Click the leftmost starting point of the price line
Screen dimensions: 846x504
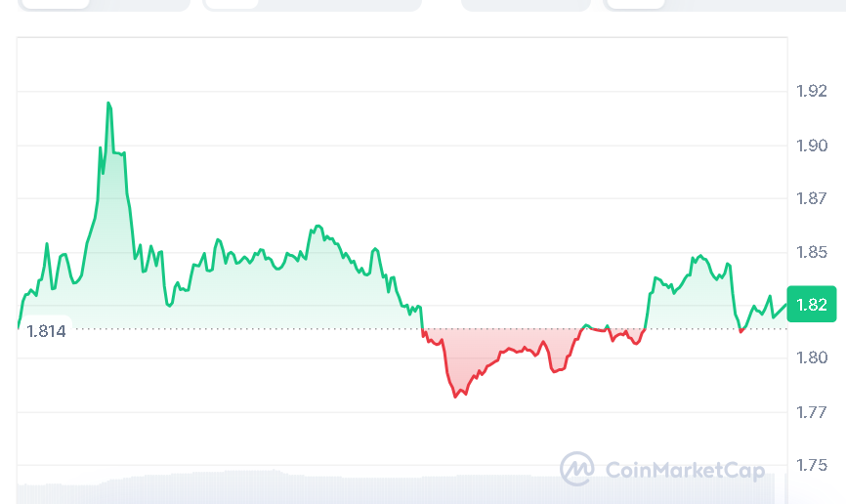point(18,326)
